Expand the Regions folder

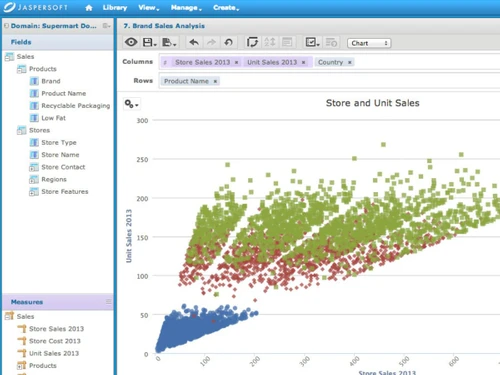coord(34,180)
